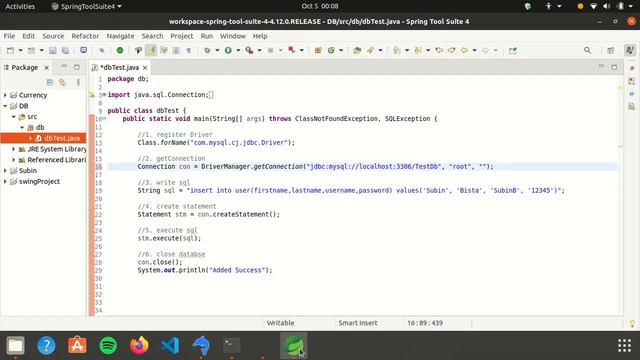The width and height of the screenshot is (640, 360).
Task: Click the Pin Editor toolbar icon
Action: 513,50
